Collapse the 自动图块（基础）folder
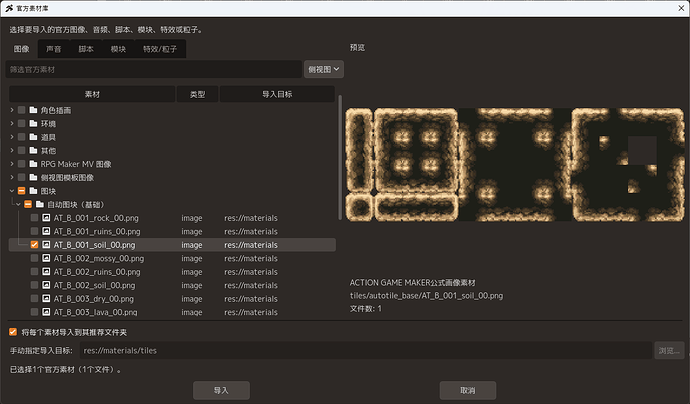 18,204
